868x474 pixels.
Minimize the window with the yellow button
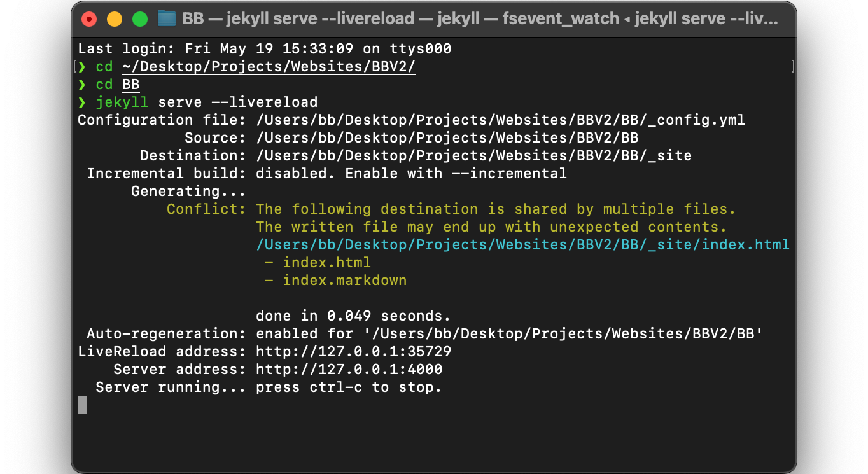114,18
